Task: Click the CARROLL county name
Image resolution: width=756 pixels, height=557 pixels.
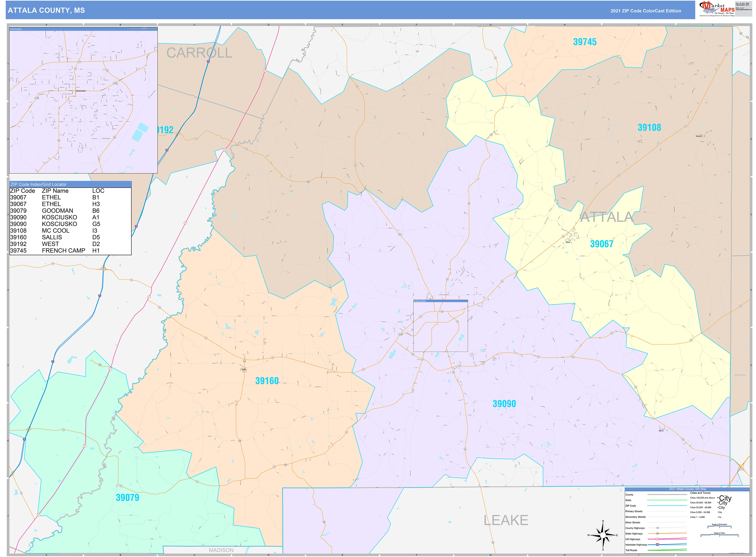Action: [x=199, y=53]
